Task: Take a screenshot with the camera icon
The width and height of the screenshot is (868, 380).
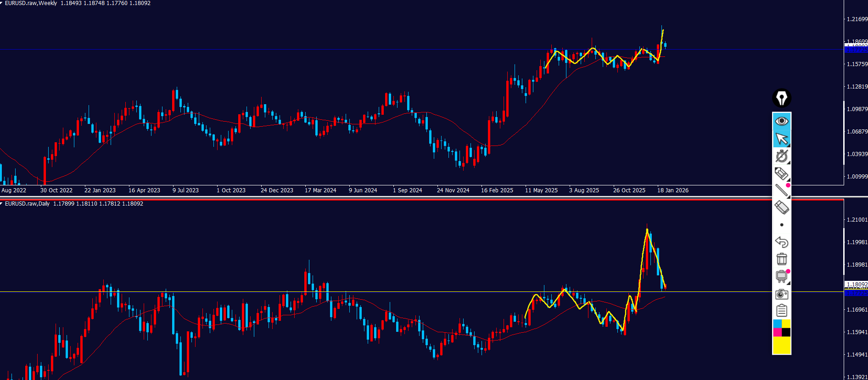Action: click(x=781, y=294)
